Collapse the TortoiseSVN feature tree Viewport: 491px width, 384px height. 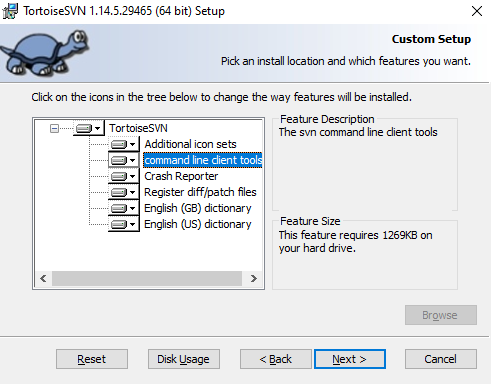pyautogui.click(x=54, y=128)
